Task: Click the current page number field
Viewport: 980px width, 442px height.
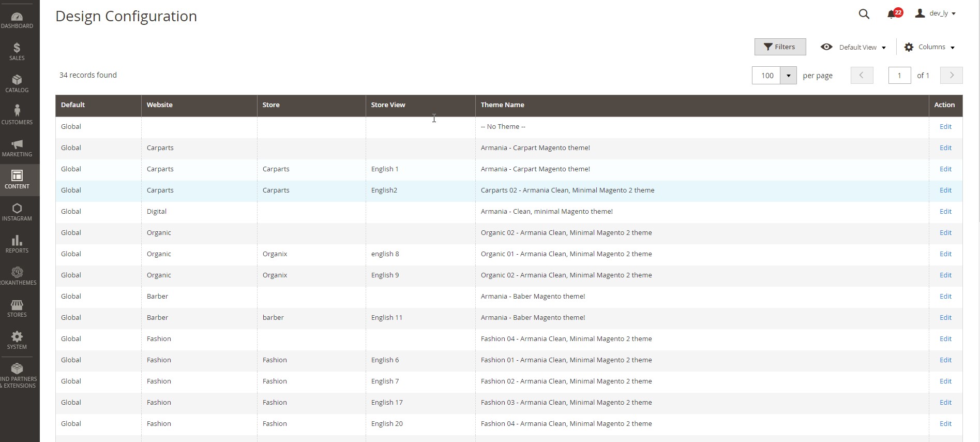Action: pyautogui.click(x=899, y=76)
